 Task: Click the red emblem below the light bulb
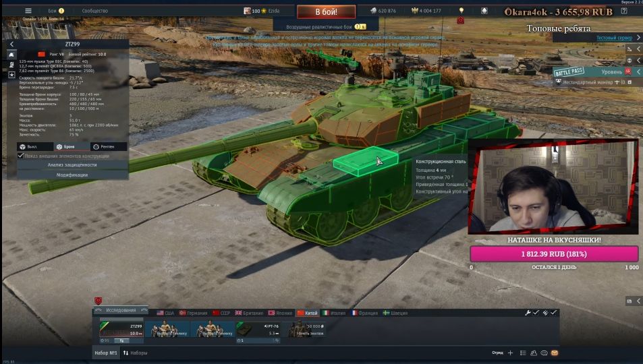tap(461, 20)
